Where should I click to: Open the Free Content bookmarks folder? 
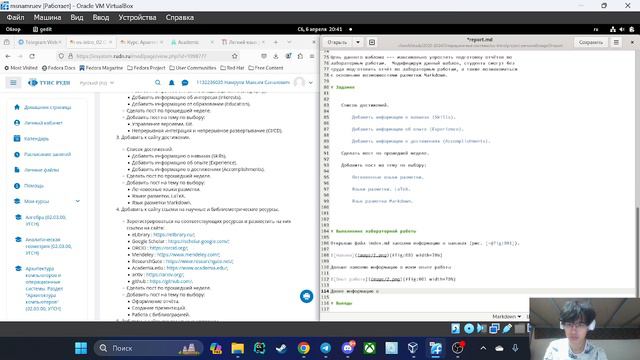coord(266,68)
